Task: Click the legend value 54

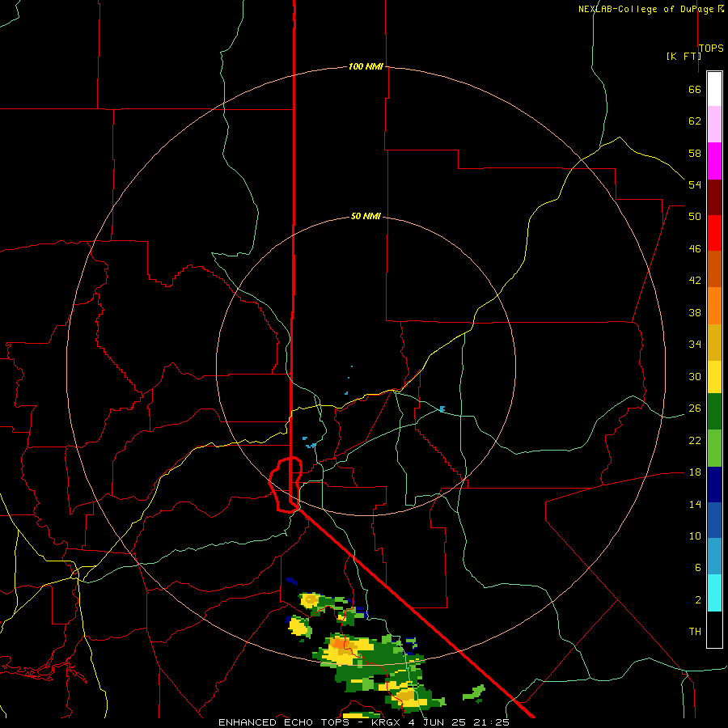Action: pyautogui.click(x=695, y=184)
